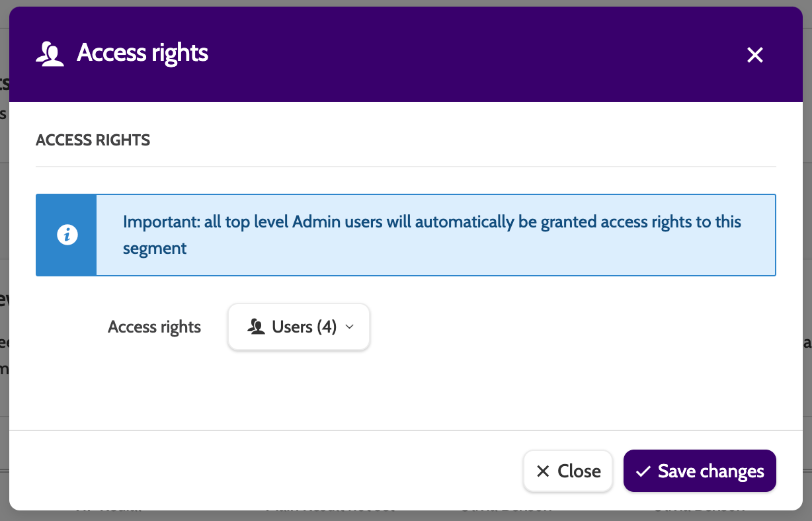This screenshot has width=812, height=521.
Task: Click the blue info icon in the banner
Action: (x=67, y=235)
